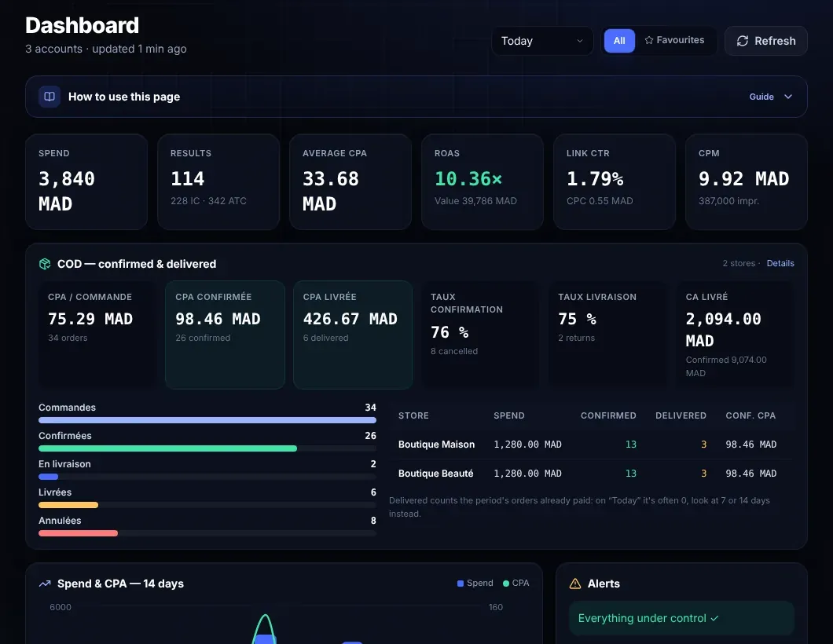Viewport: 833px width, 644px height.
Task: Click the warning triangle icon by Alerts
Action: (574, 584)
